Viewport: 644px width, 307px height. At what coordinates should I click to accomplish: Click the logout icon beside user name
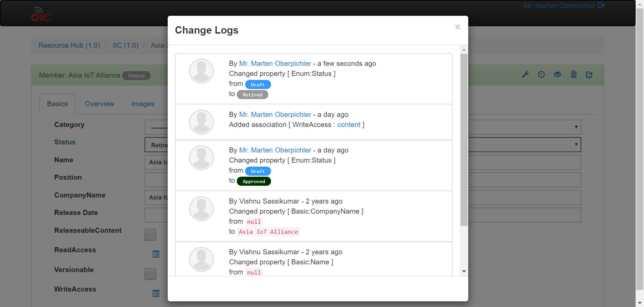pyautogui.click(x=601, y=5)
